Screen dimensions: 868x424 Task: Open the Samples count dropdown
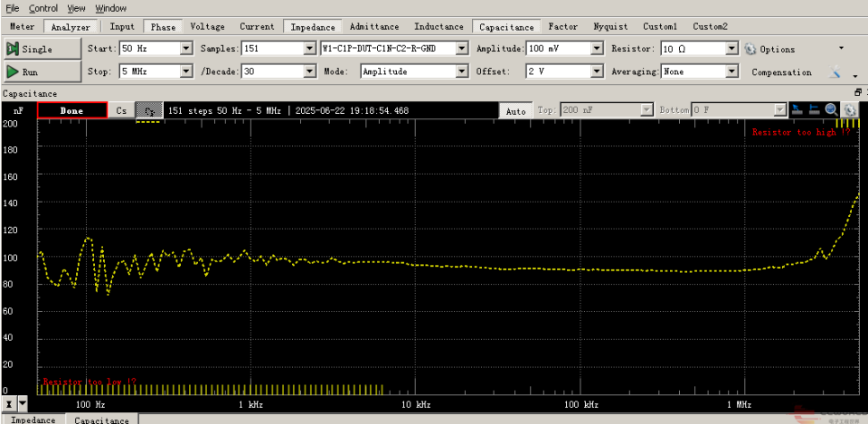(310, 49)
